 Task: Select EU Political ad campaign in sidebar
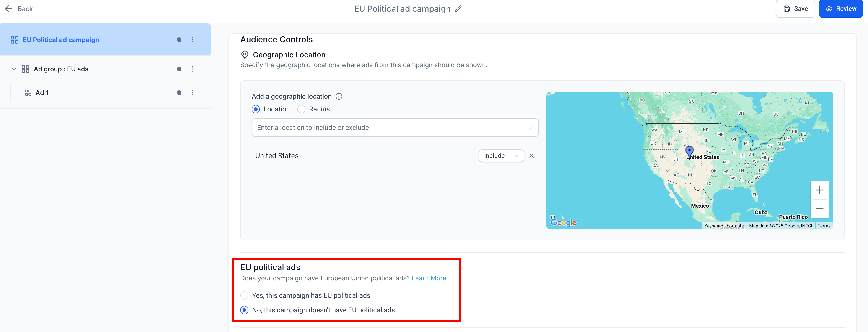click(61, 40)
